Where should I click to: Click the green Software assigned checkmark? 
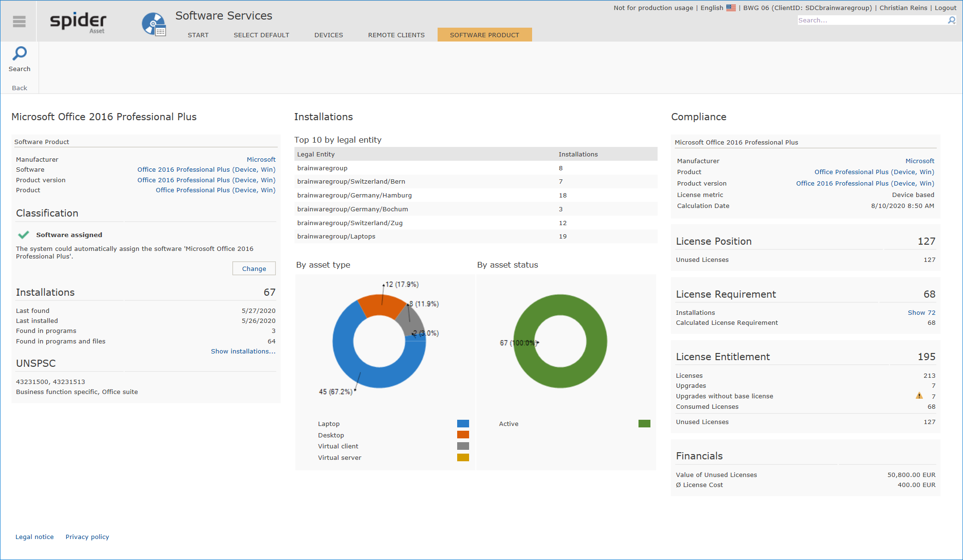(23, 235)
